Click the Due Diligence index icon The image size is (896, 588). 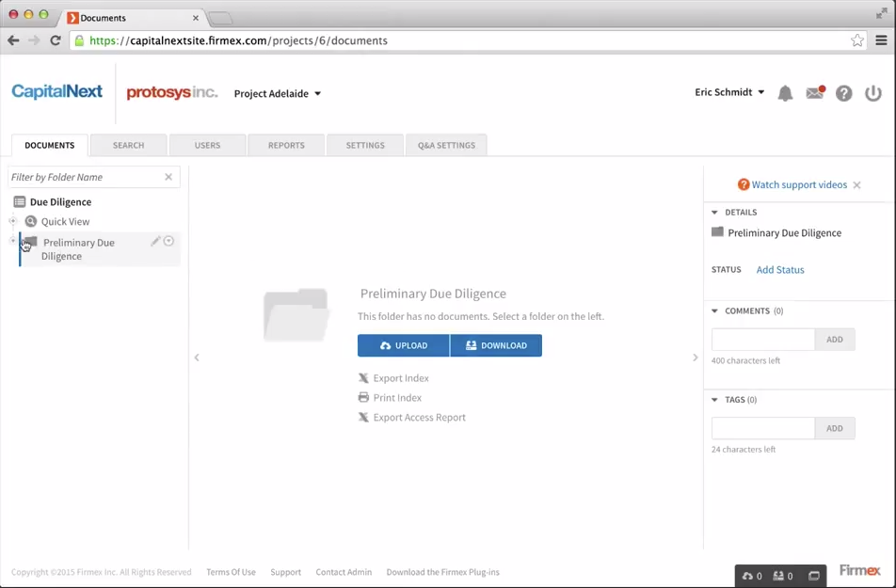pyautogui.click(x=20, y=201)
